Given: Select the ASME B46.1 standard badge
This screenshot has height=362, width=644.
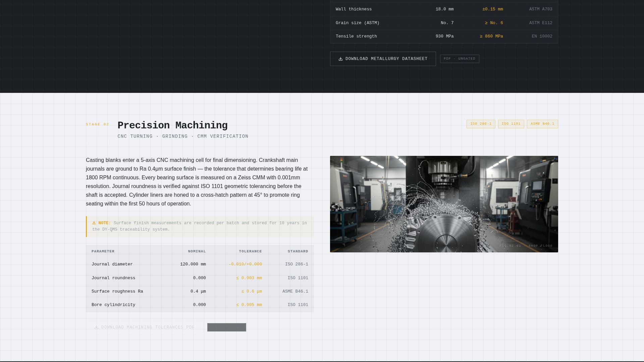Looking at the screenshot, I should click(542, 124).
